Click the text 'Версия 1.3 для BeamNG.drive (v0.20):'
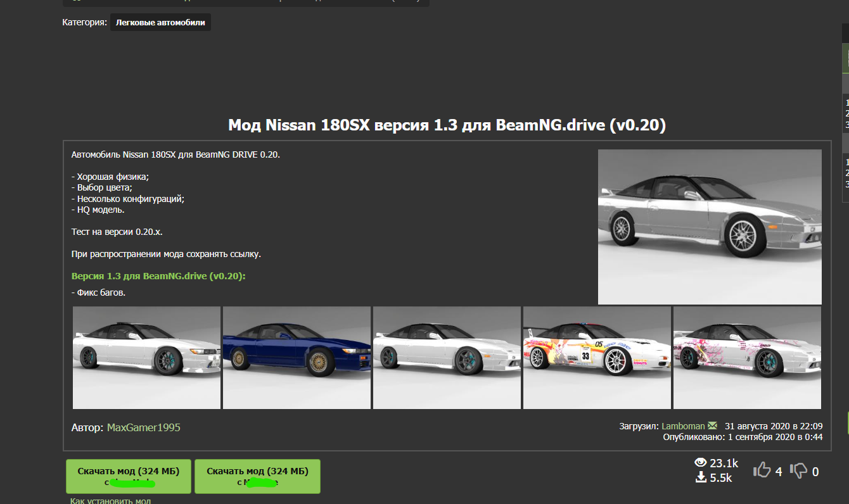The image size is (849, 504). (158, 276)
